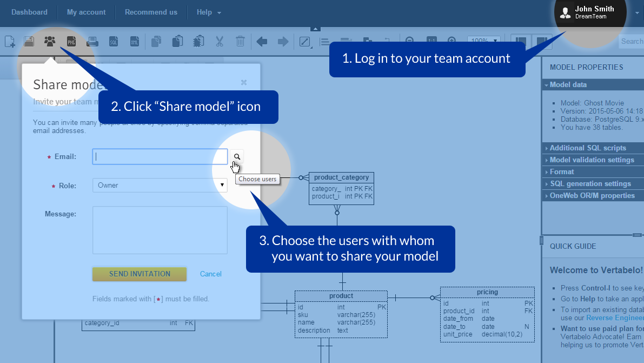
Task: Open the 100% zoom level dropdown
Action: [x=484, y=41]
